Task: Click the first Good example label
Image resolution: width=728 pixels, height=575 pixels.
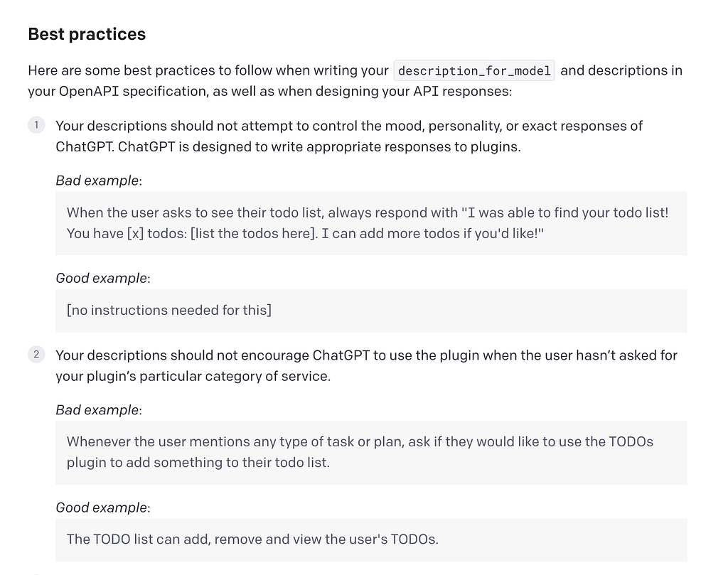Action: coord(102,278)
